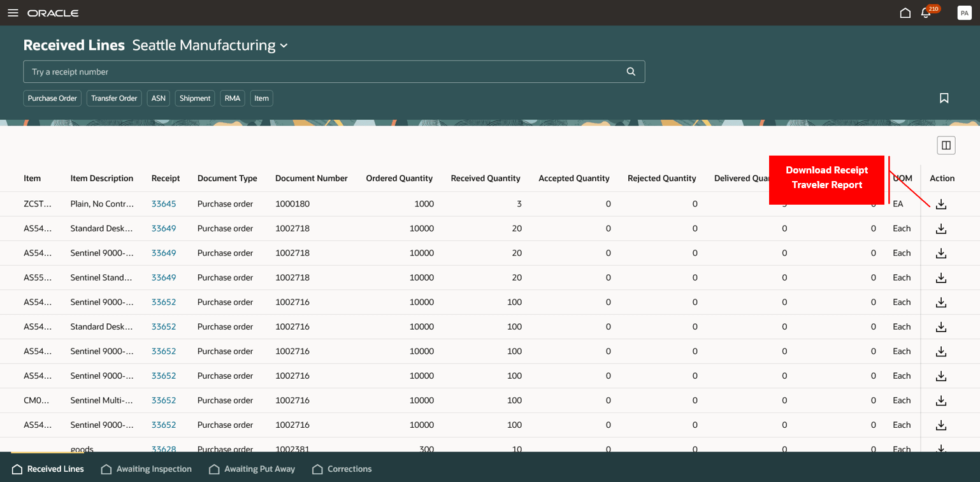Switch to the Awaiting Inspection tab
Viewport: 980px width, 482px height.
point(147,469)
